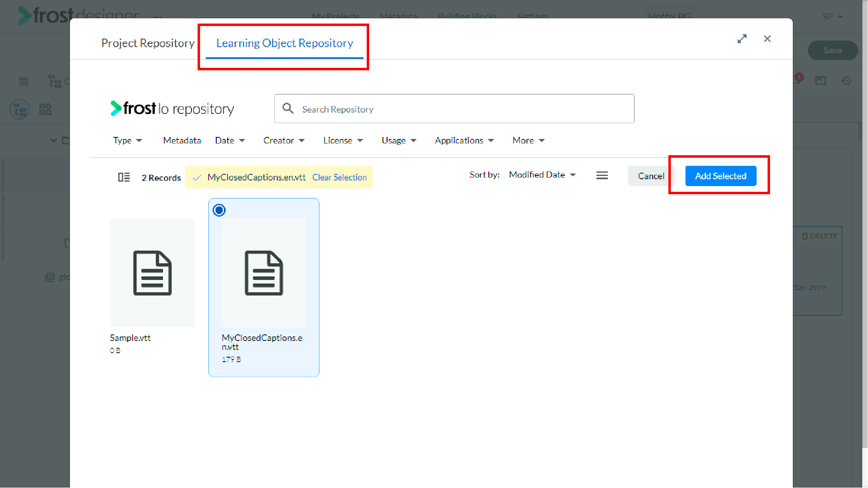Viewport: 868px width, 488px height.
Task: Close the repository dialog
Action: click(x=767, y=39)
